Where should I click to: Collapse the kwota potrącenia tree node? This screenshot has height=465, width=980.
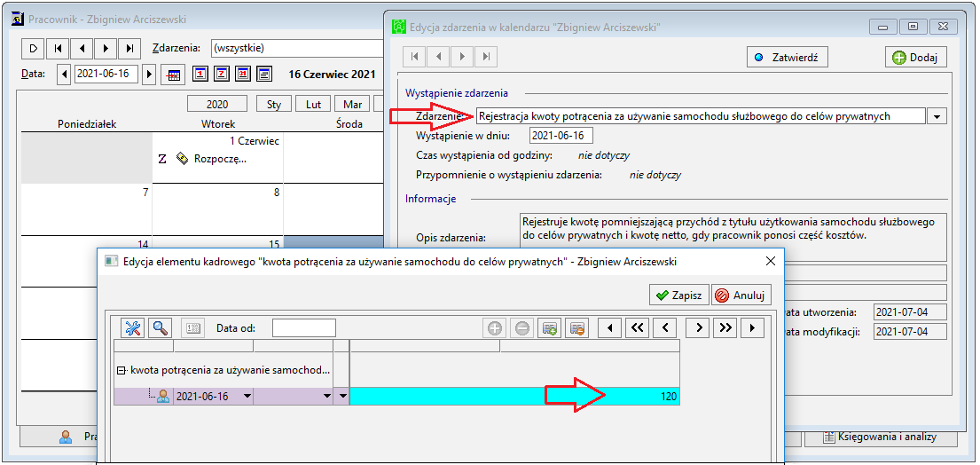(x=121, y=371)
